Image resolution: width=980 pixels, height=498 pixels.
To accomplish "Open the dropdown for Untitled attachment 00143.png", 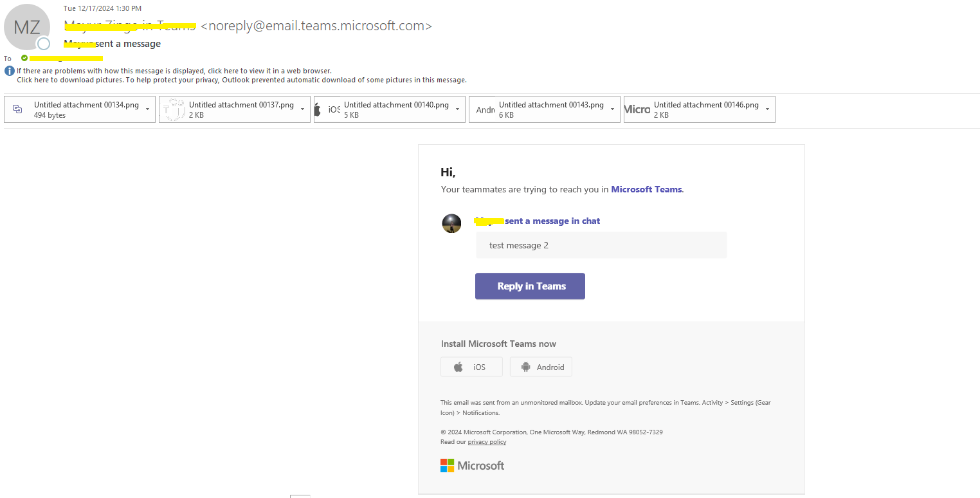I will pos(612,109).
